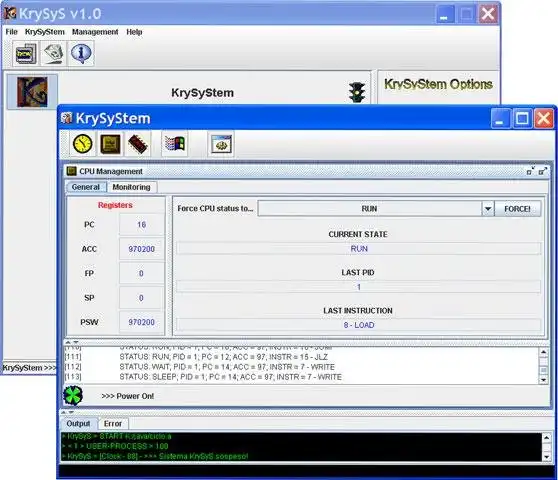Click the KrySyStem logo thumbnail in the back window

[x=32, y=92]
